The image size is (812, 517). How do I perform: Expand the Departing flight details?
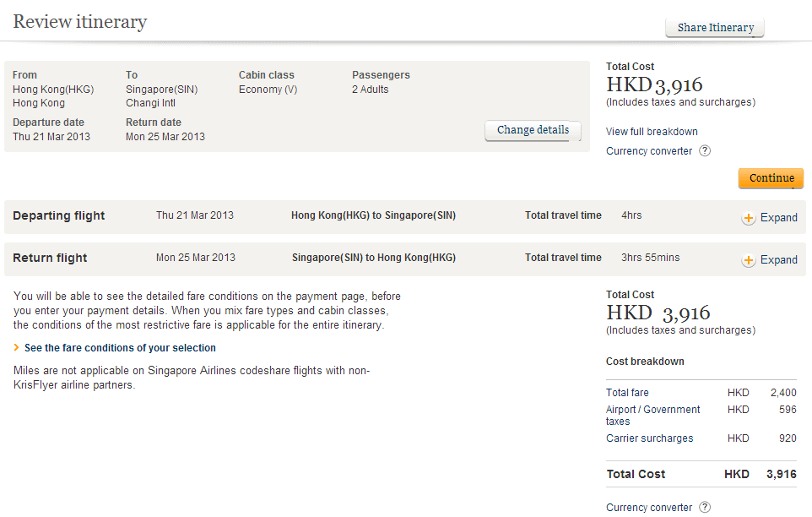[778, 218]
